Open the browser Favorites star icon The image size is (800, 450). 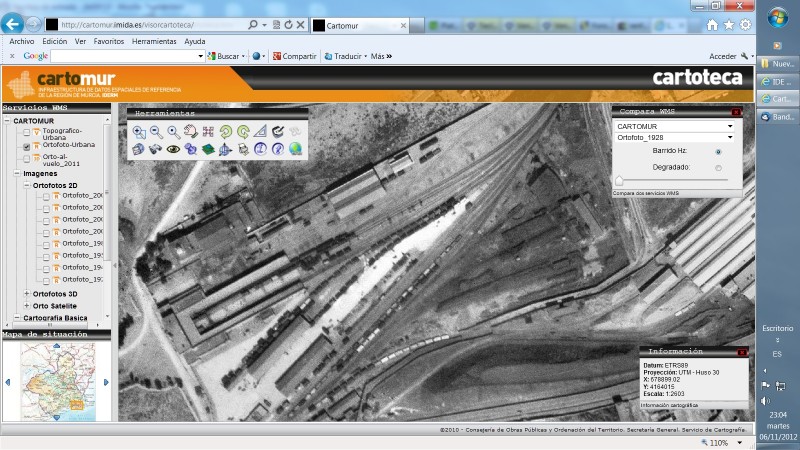coord(729,25)
